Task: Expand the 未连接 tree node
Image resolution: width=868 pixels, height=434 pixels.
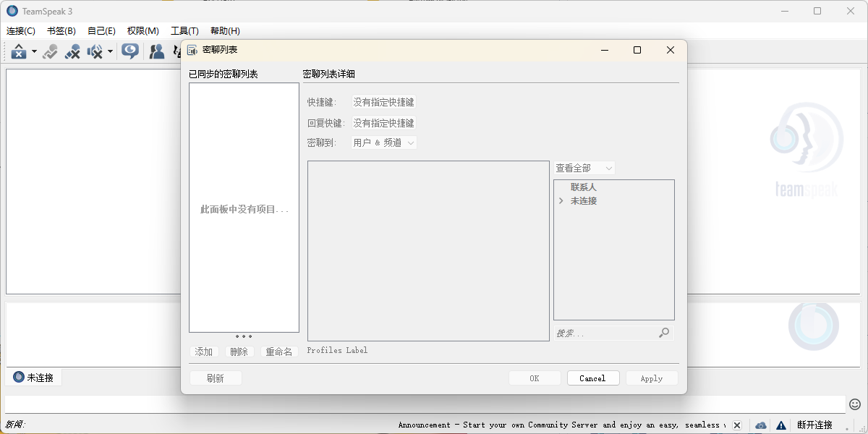Action: pos(561,201)
